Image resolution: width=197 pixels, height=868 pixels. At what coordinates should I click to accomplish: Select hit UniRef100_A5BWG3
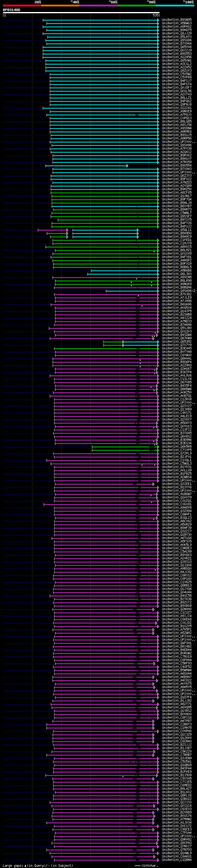tap(177, 23)
